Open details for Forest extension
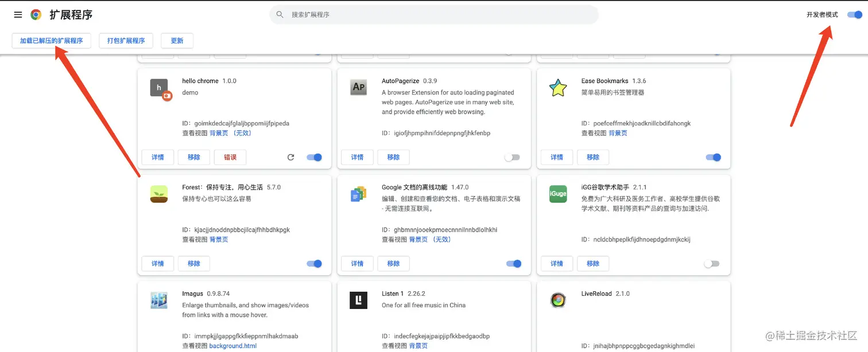 [x=157, y=264]
